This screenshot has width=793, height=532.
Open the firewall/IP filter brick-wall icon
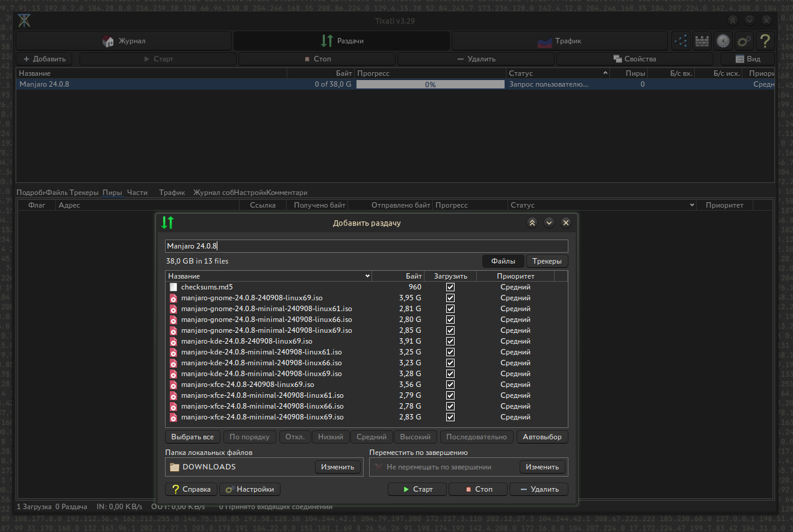[702, 41]
